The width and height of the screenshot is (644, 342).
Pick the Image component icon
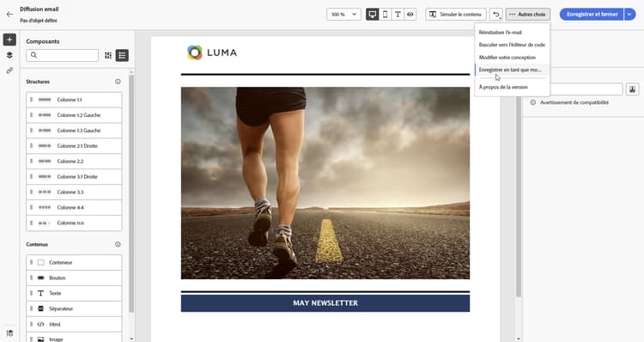coord(40,339)
